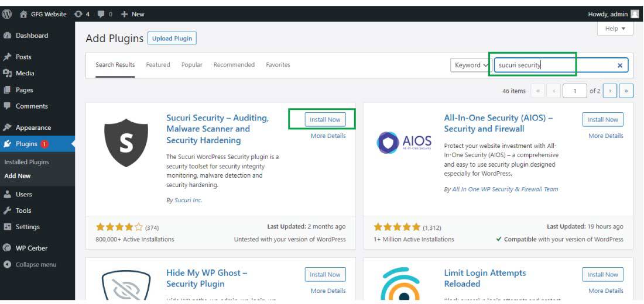Click the current page number field
This screenshot has height=304, width=644.
pos(575,91)
